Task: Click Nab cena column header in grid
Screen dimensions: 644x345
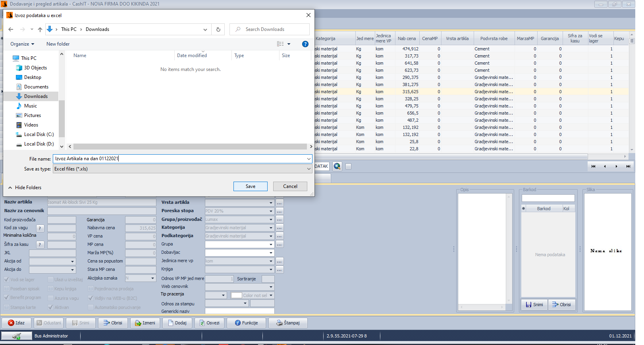Action: [x=407, y=38]
